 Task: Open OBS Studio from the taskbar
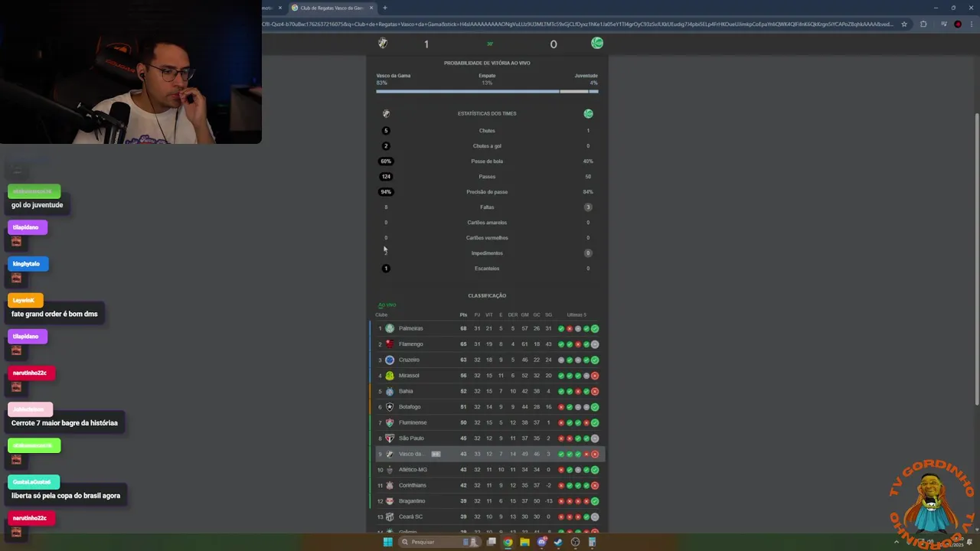(575, 542)
